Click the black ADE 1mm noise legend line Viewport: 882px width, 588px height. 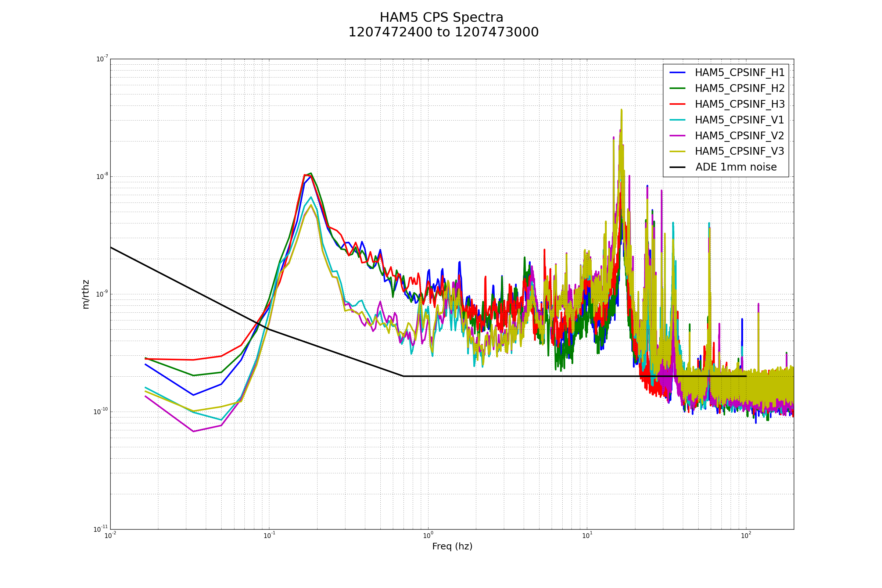tap(677, 167)
